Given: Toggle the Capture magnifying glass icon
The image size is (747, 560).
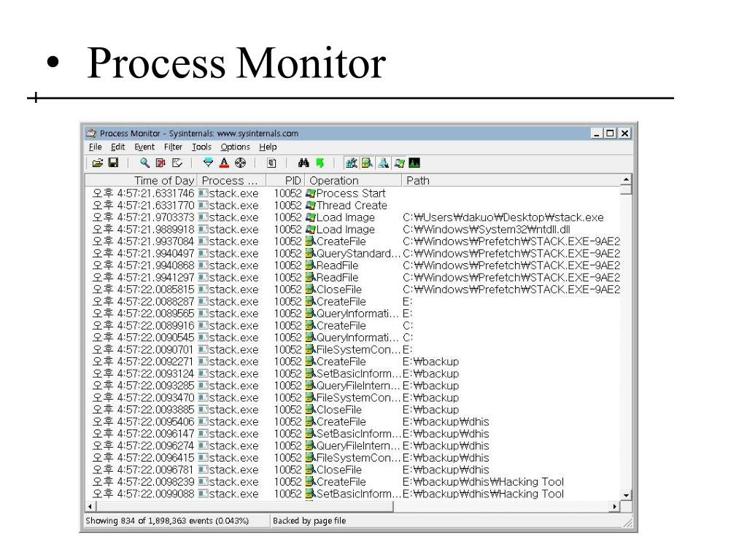Looking at the screenshot, I should [x=144, y=163].
